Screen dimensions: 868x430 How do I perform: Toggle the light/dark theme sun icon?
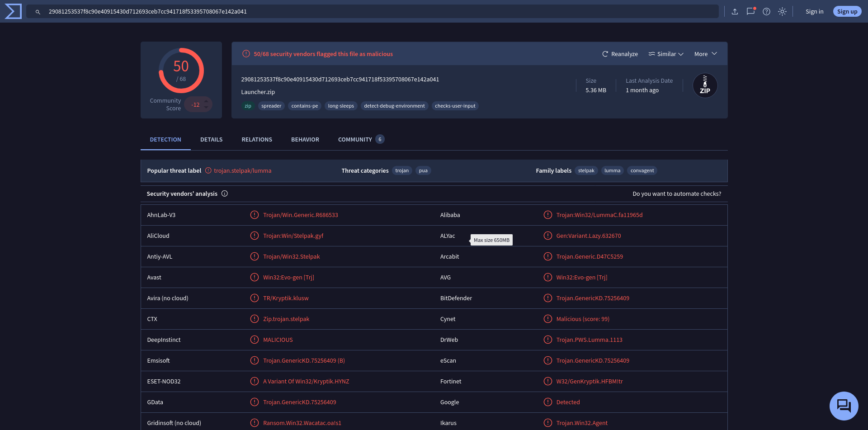[x=782, y=12]
